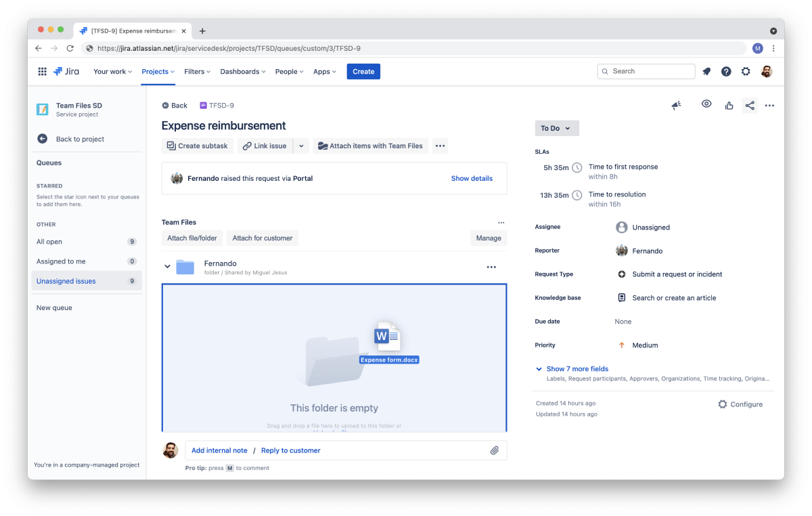Click the Team Files SD project icon
Viewport: 812px width, 516px height.
[x=43, y=109]
